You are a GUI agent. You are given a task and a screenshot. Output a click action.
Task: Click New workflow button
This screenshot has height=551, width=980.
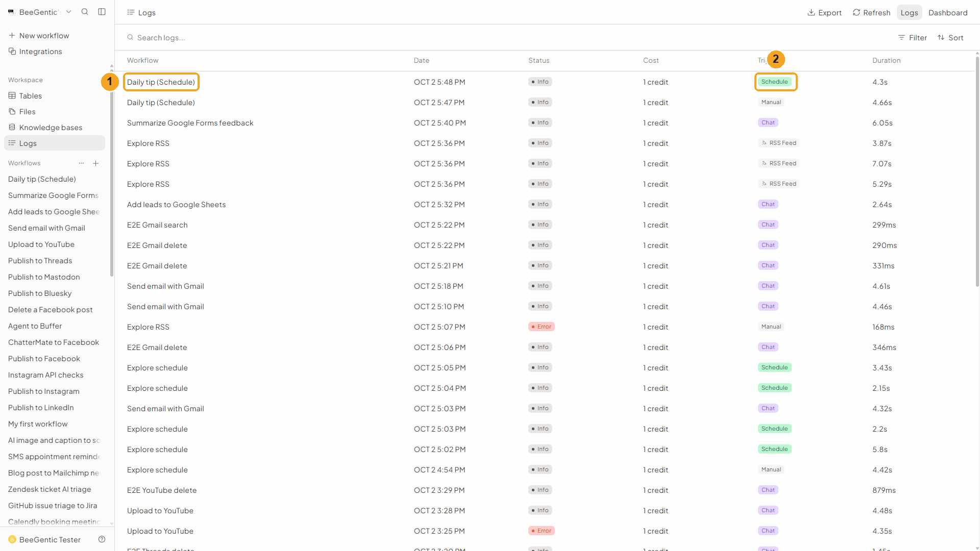pos(39,36)
